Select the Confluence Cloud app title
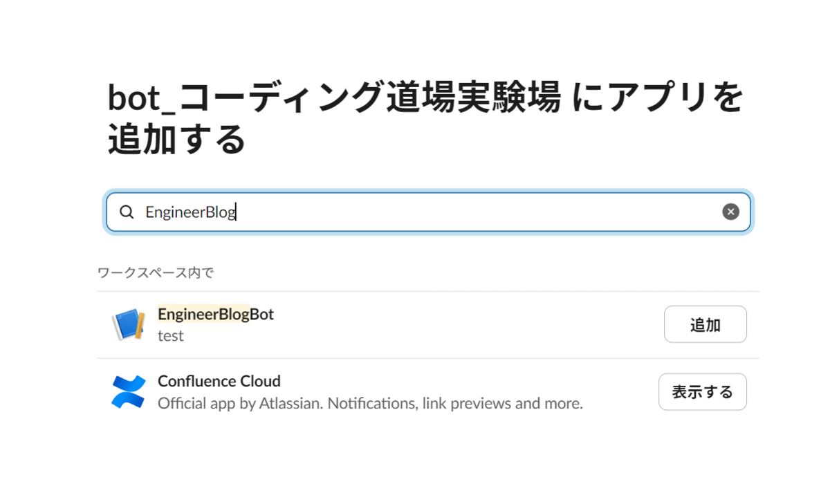Viewport: 830px width, 504px height. point(219,381)
